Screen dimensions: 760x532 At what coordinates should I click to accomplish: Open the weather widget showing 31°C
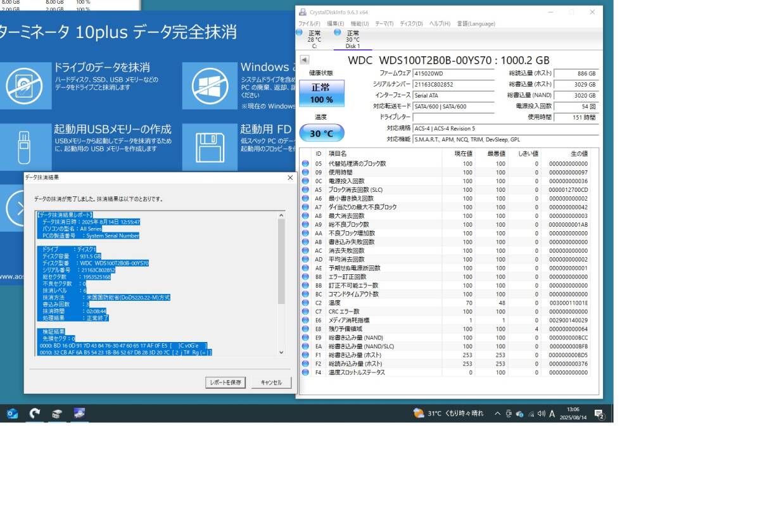coord(448,414)
